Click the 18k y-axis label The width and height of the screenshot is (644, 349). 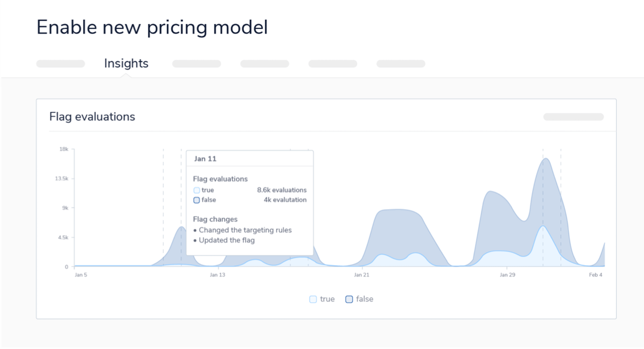64,149
